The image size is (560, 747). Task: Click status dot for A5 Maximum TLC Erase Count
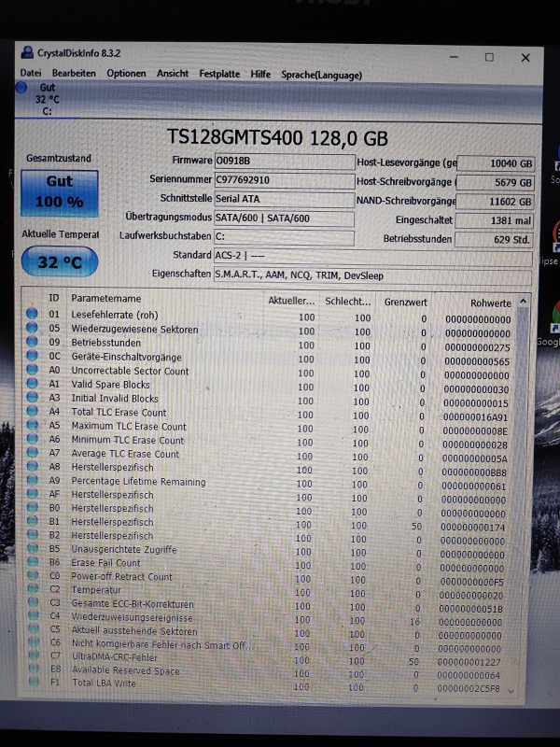tap(33, 425)
